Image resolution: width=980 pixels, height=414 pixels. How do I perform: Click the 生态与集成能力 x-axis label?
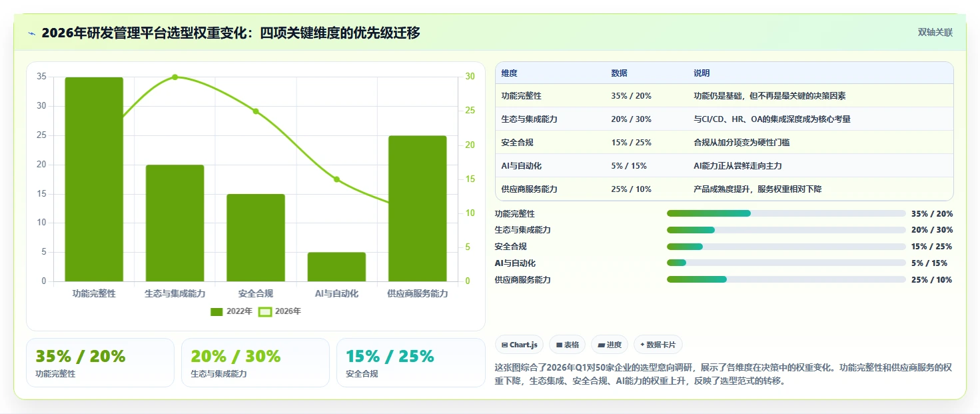[175, 293]
